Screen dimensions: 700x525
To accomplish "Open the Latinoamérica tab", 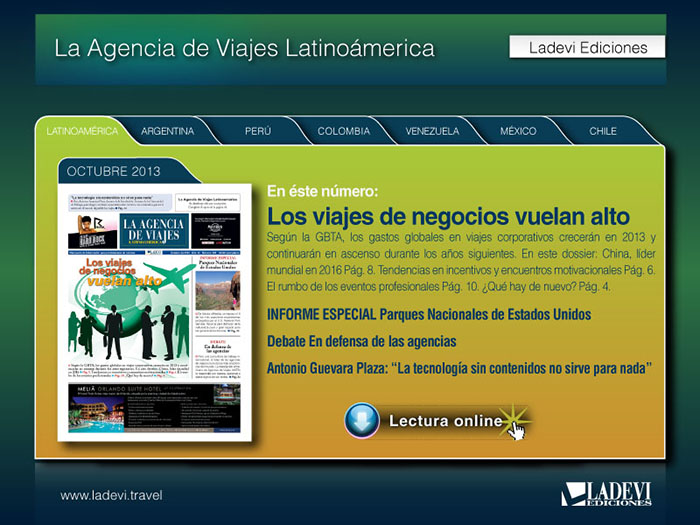I will point(83,131).
